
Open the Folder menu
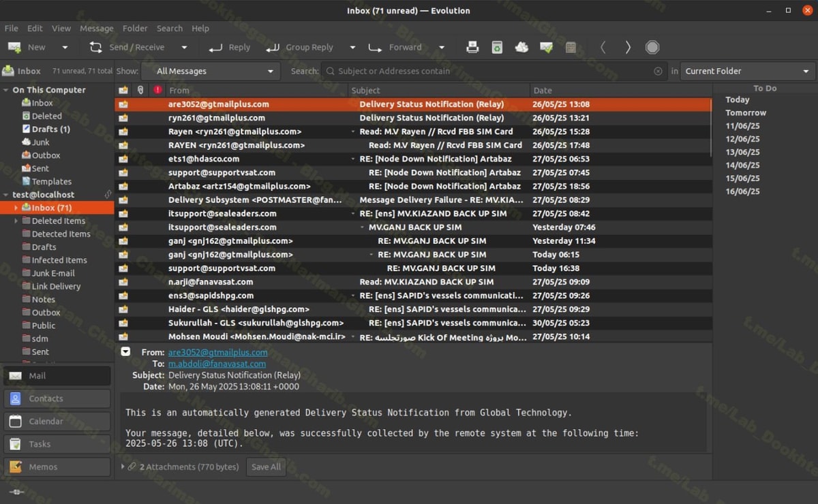[x=135, y=29]
